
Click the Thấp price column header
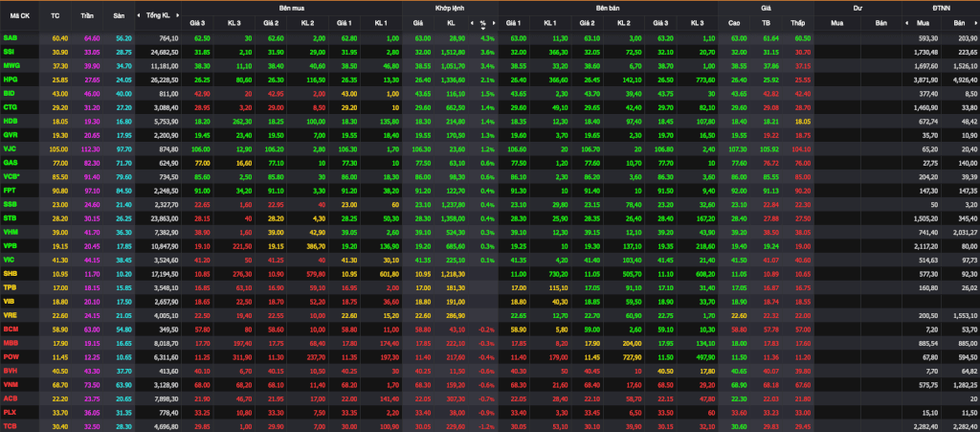point(797,22)
